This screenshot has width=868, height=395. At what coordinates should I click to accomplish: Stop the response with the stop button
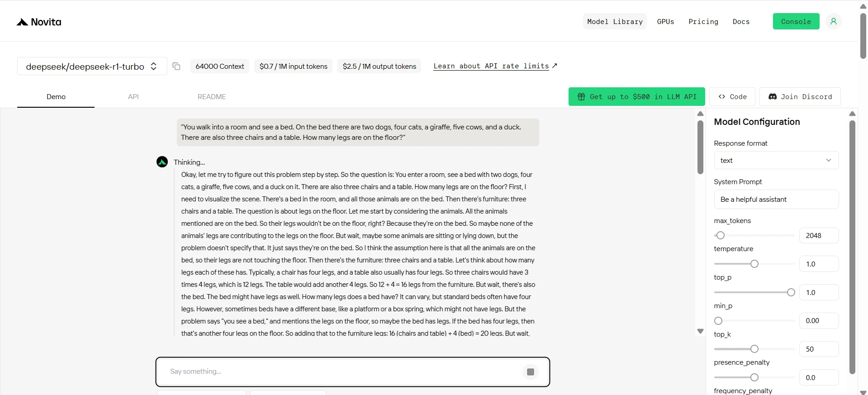[531, 372]
